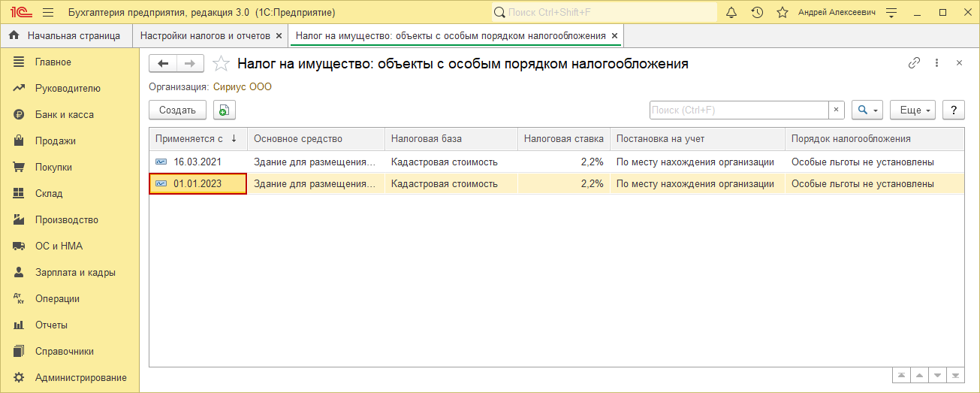This screenshot has height=393, width=980.
Task: Add this form to favorites star
Action: (221, 64)
